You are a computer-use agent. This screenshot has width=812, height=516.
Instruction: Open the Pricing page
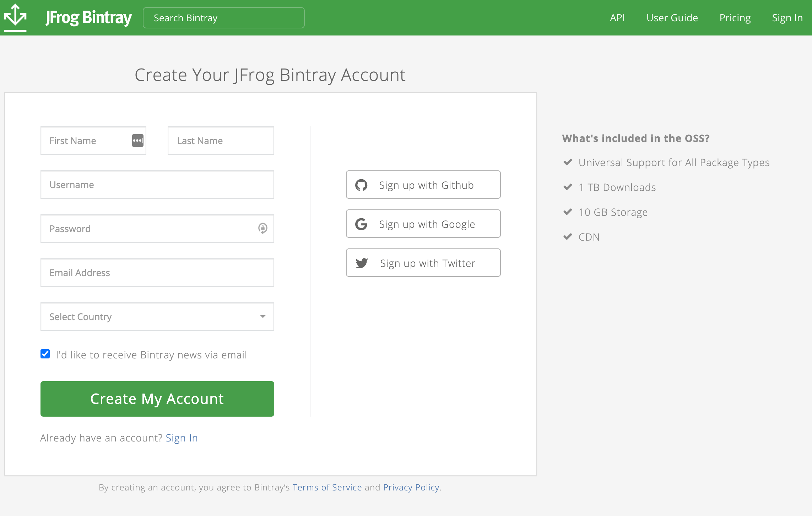coord(735,17)
